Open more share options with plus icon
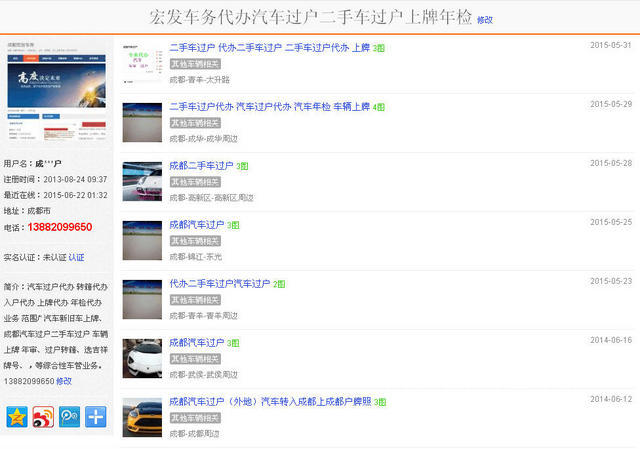Viewport: 640px width, 449px height. click(x=95, y=417)
